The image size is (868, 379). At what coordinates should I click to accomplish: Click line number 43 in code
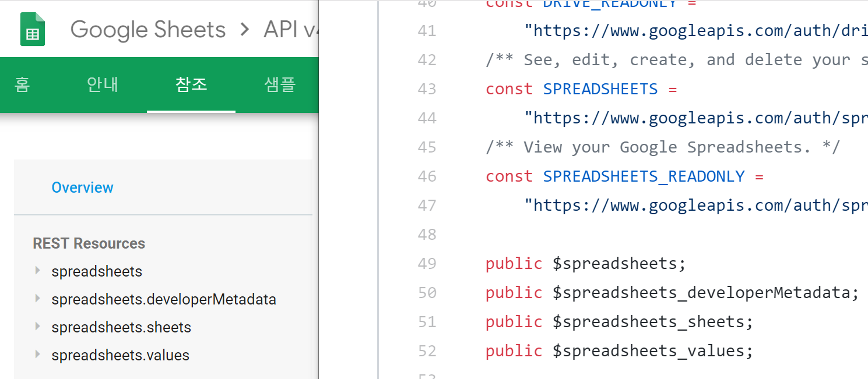click(x=427, y=89)
